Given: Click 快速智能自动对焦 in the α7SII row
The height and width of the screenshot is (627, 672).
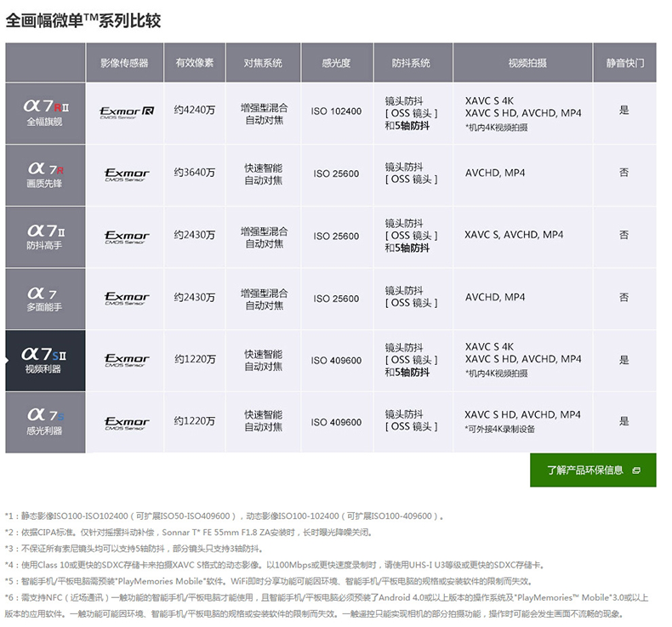Looking at the screenshot, I should click(263, 360).
